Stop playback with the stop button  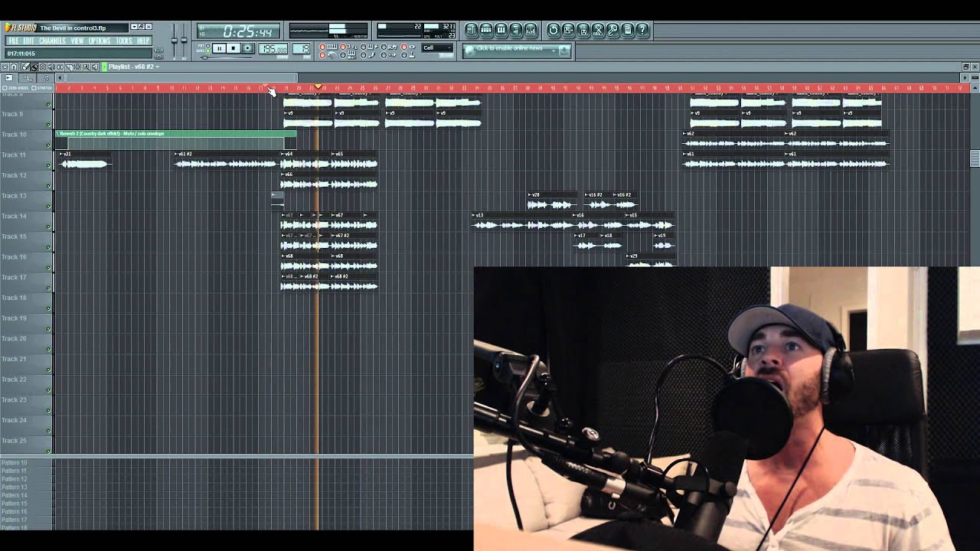(x=234, y=48)
